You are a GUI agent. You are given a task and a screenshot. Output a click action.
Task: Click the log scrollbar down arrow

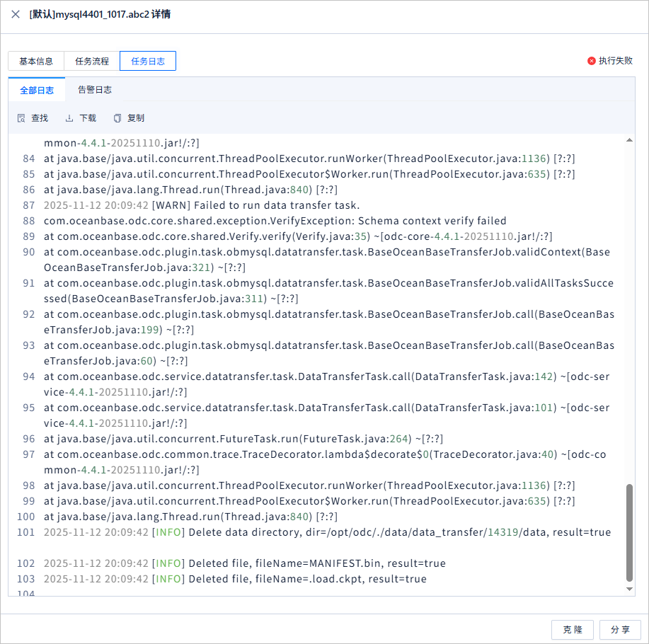pos(629,589)
